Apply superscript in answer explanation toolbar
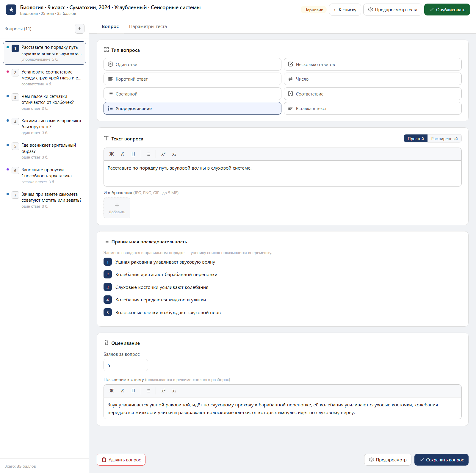476x473 pixels. [x=163, y=391]
